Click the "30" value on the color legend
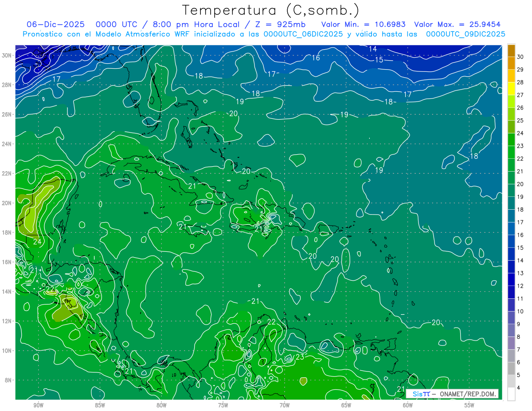The height and width of the screenshot is (411, 532). pos(520,57)
